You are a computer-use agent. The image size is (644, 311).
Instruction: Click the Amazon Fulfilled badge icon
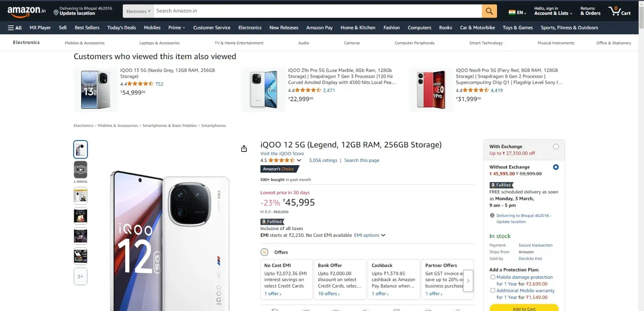pyautogui.click(x=272, y=222)
